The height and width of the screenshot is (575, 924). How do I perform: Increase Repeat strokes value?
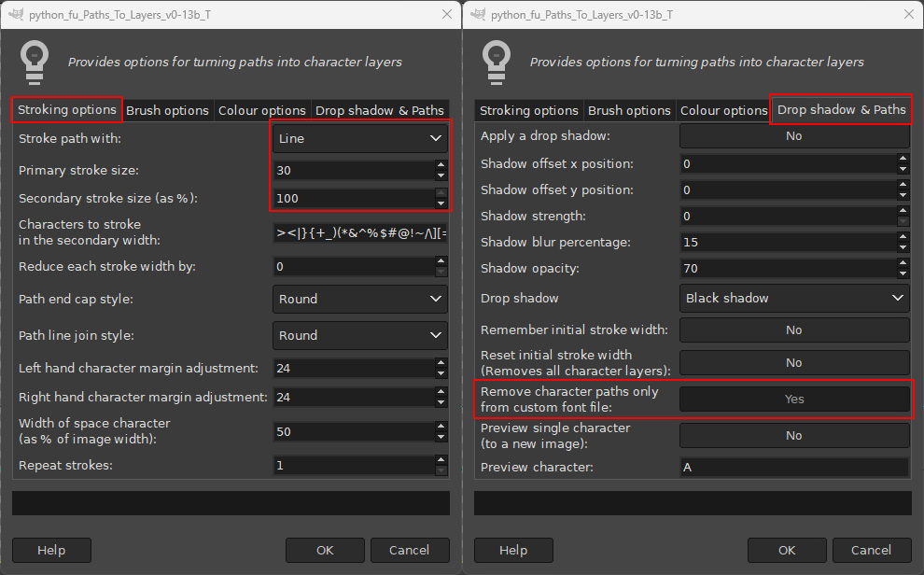pos(441,460)
